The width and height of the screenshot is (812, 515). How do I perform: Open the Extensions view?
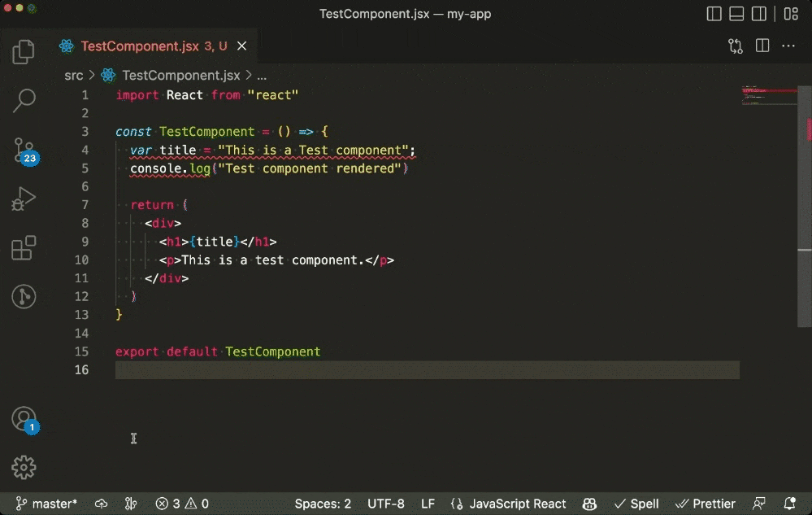pos(24,247)
